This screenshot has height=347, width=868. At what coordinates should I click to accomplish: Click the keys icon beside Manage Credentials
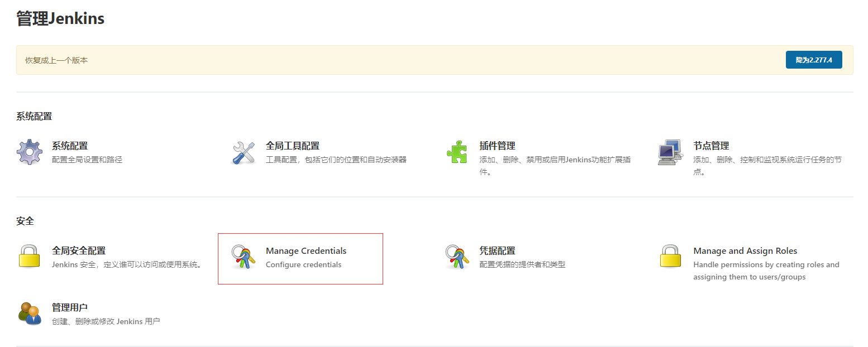[244, 257]
